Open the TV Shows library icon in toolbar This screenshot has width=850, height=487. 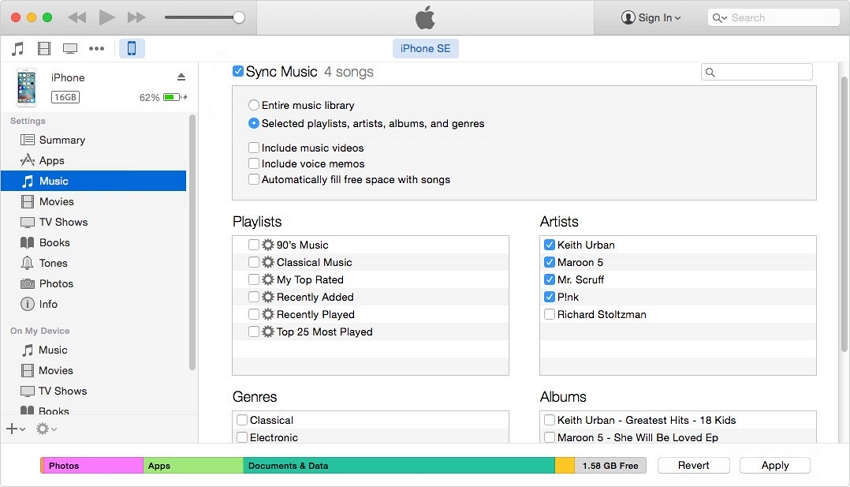70,49
